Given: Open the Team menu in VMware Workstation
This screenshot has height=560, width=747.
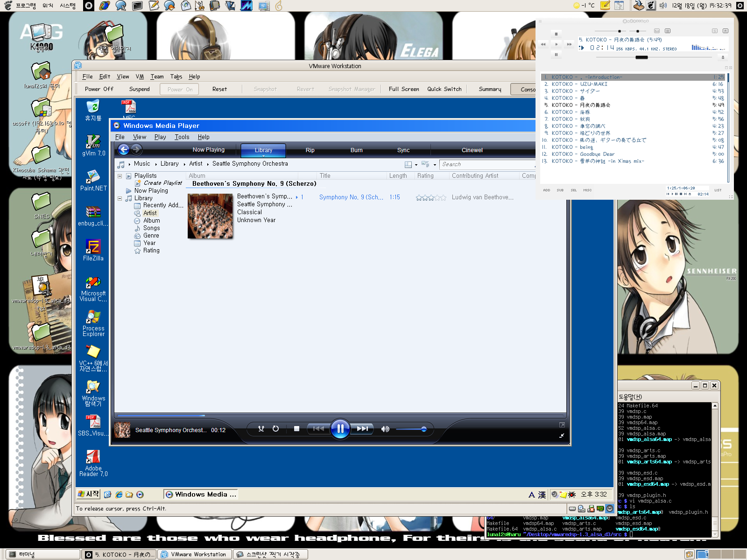Looking at the screenshot, I should 157,77.
